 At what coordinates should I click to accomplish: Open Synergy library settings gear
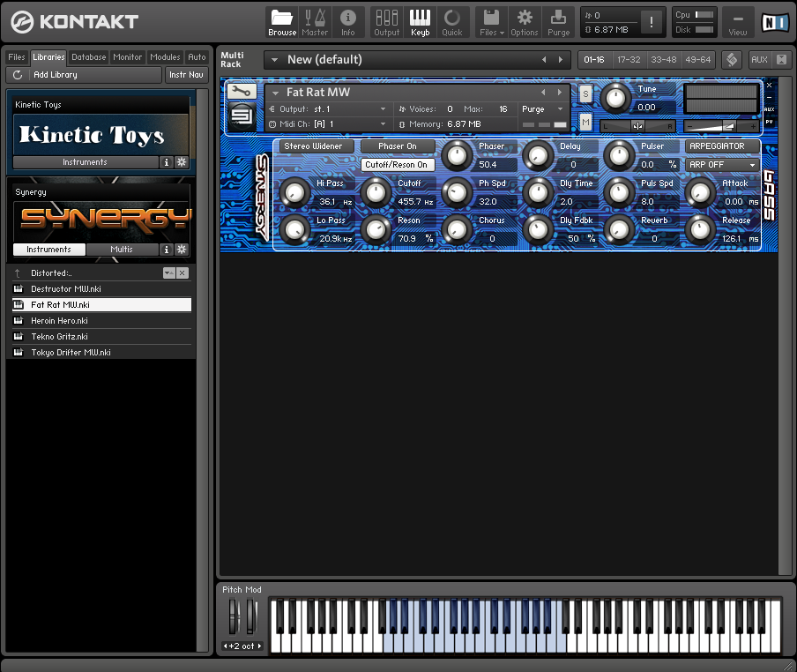pos(182,250)
